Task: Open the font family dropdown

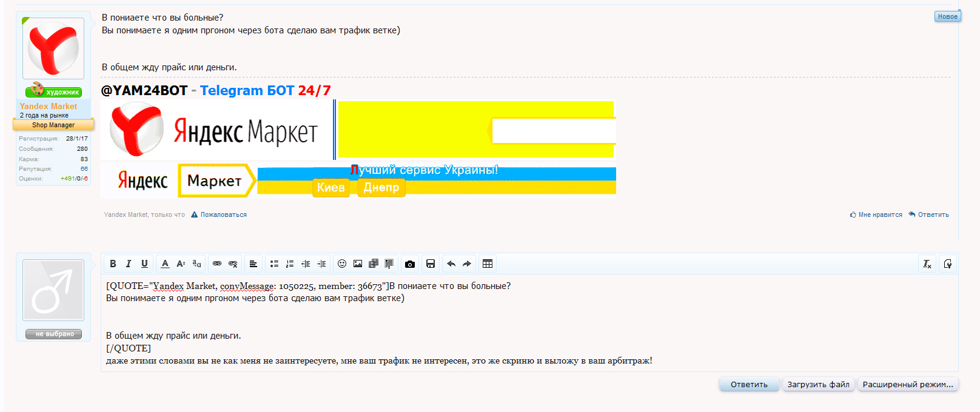Action: tap(196, 264)
